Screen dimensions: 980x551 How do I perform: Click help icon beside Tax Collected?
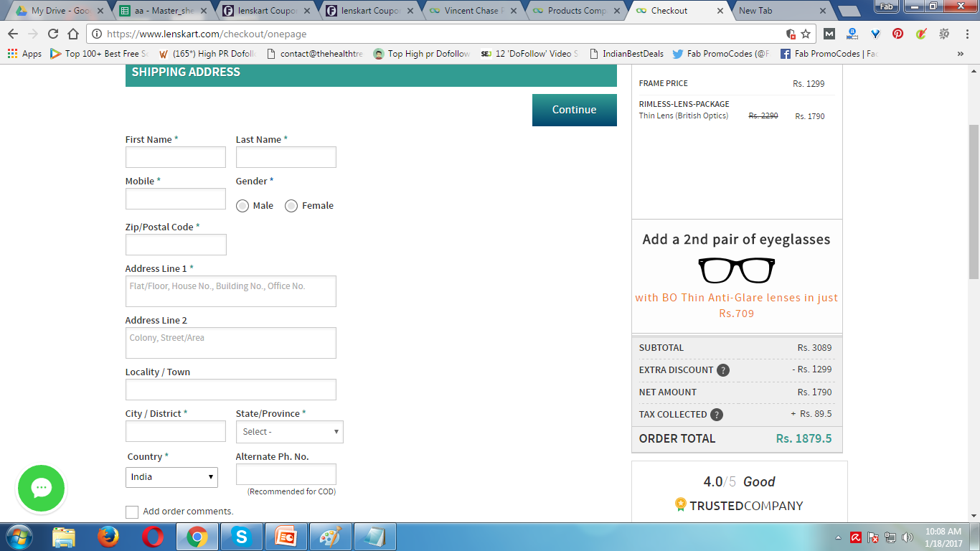717,415
